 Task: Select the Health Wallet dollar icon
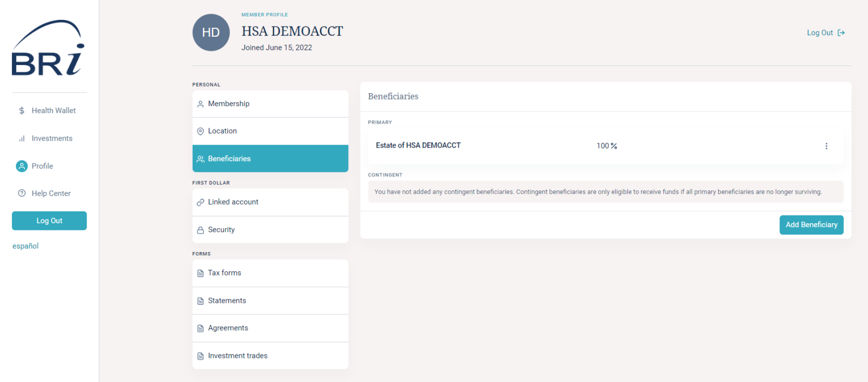tap(21, 110)
